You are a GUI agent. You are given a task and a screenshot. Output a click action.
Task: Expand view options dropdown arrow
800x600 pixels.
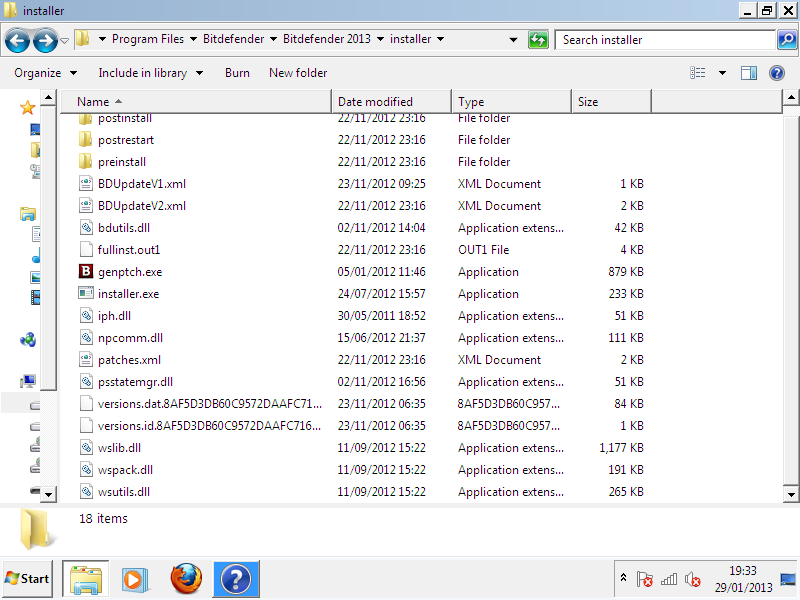pos(722,73)
